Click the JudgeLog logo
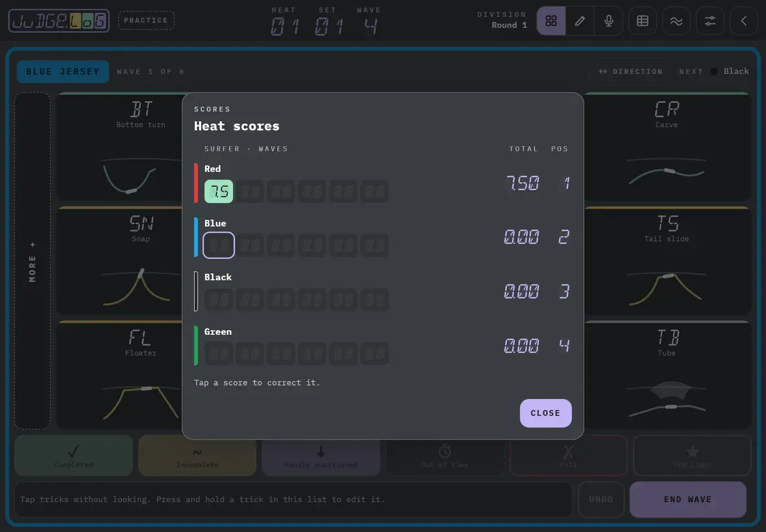Viewport: 766px width, 532px height. [x=58, y=21]
